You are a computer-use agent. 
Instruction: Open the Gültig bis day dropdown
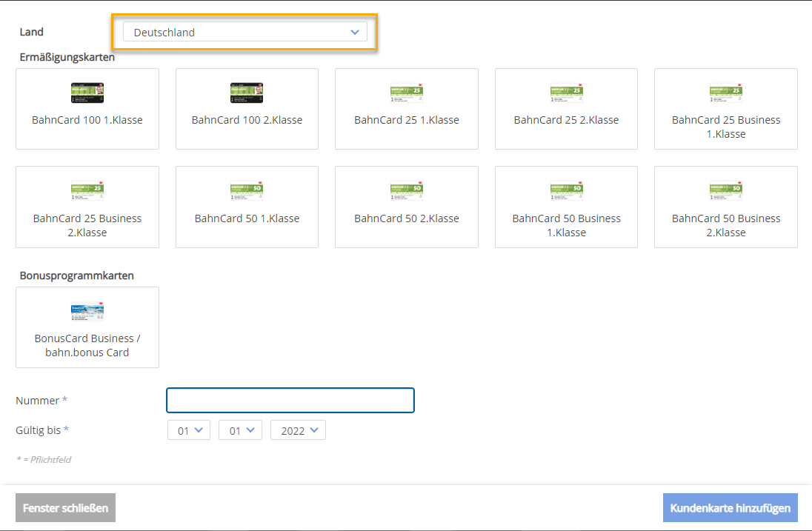(189, 430)
